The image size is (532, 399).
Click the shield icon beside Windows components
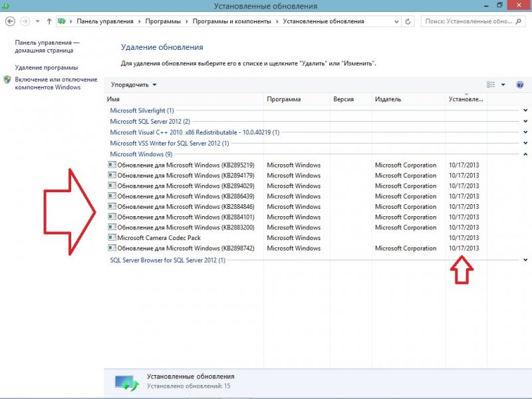click(x=7, y=80)
